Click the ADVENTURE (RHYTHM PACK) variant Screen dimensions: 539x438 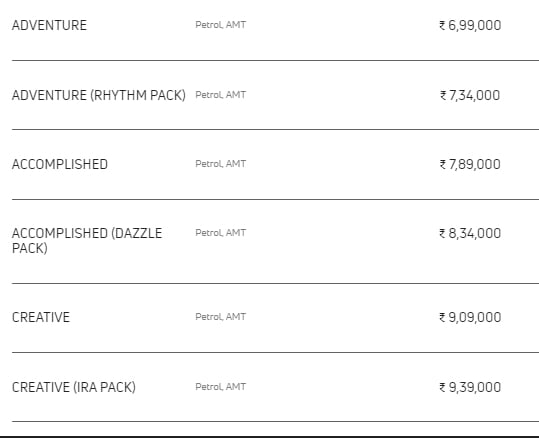(x=99, y=95)
